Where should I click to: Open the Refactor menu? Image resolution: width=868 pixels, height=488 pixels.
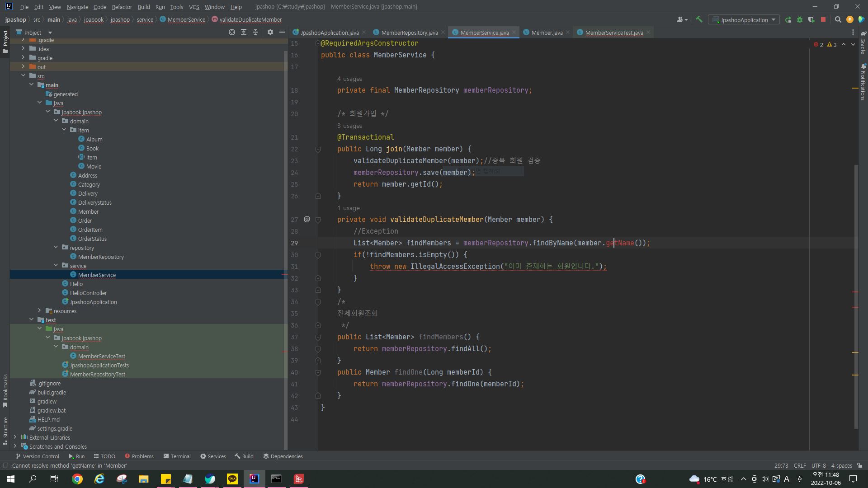122,7
